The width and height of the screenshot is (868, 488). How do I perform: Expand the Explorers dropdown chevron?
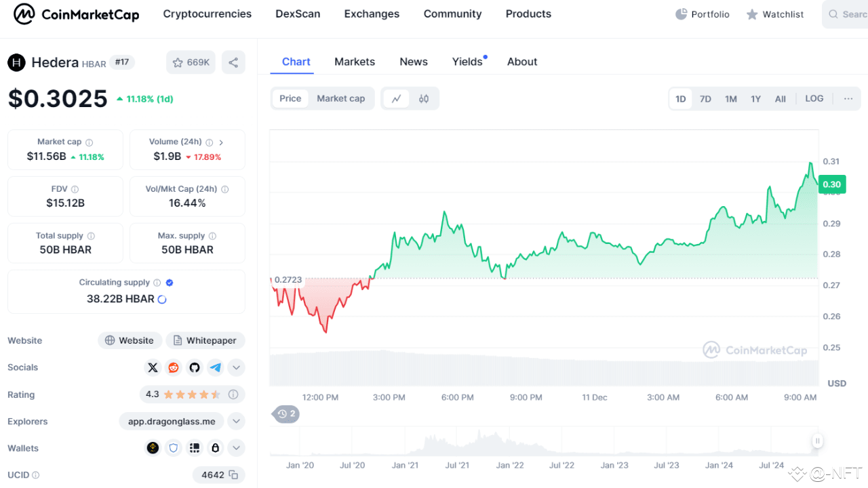[x=236, y=422]
